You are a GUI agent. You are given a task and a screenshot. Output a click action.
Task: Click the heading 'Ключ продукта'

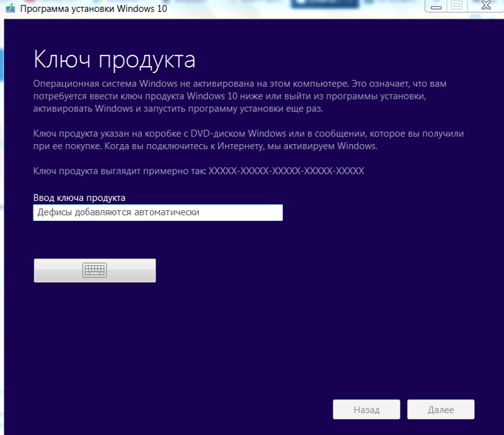pyautogui.click(x=115, y=60)
